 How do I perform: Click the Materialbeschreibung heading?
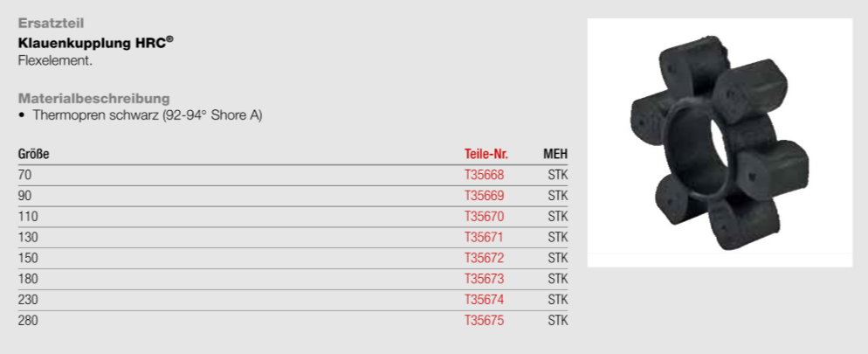93,99
